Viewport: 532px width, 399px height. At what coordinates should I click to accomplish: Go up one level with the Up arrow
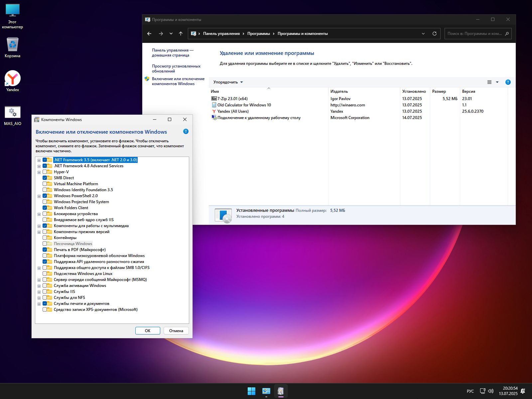pos(181,34)
